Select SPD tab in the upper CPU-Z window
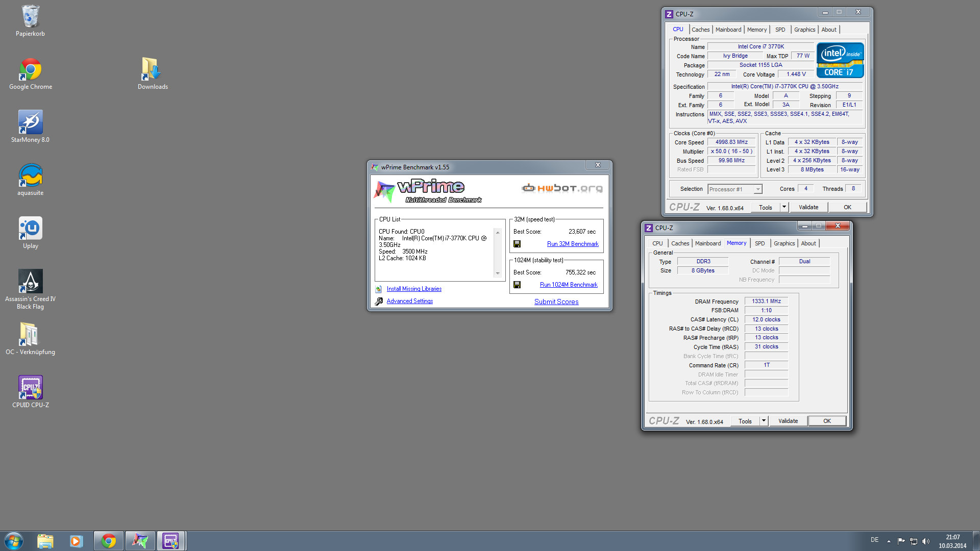 780,30
